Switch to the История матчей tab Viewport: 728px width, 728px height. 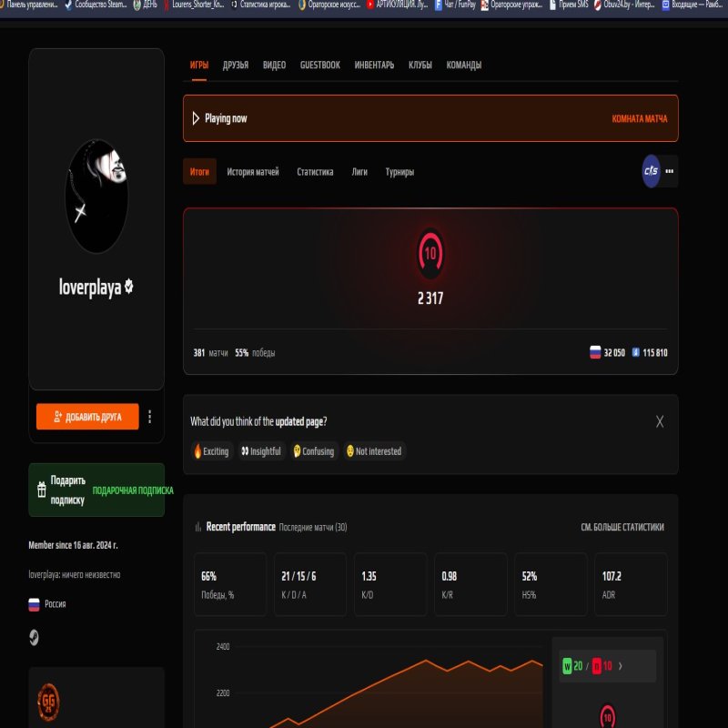tap(255, 171)
